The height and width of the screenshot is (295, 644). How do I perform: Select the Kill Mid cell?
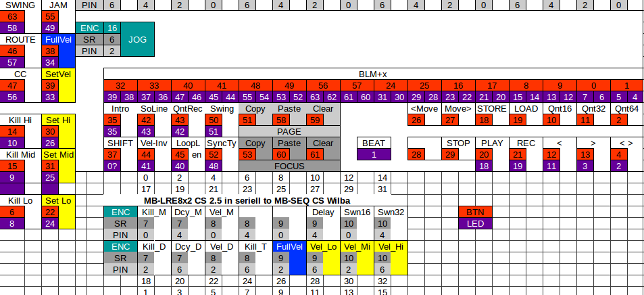tap(20, 155)
